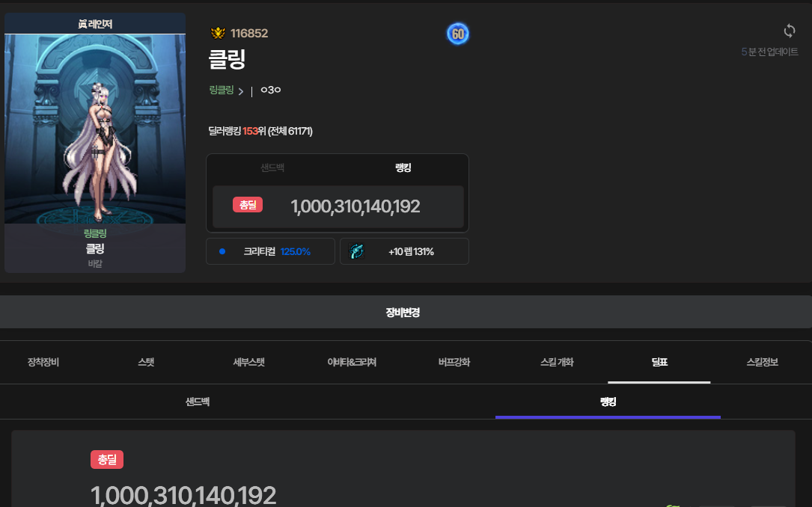Switch to the 스탯 tab

(x=146, y=363)
